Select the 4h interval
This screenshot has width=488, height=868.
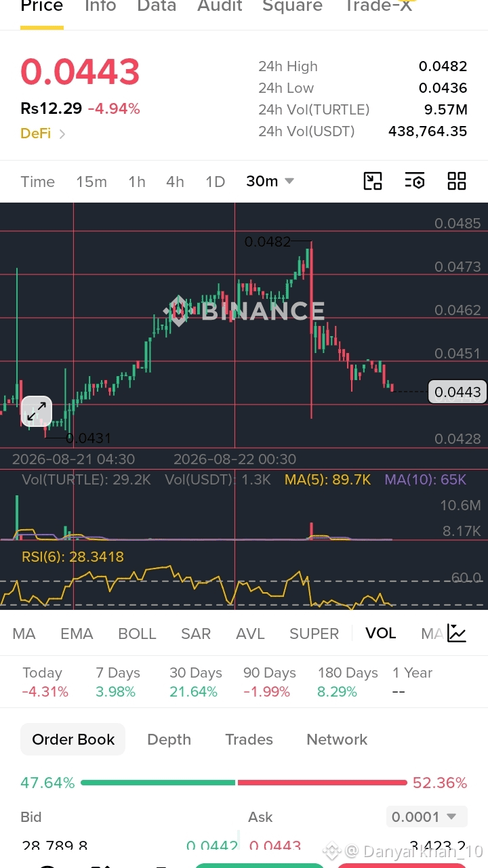[175, 182]
